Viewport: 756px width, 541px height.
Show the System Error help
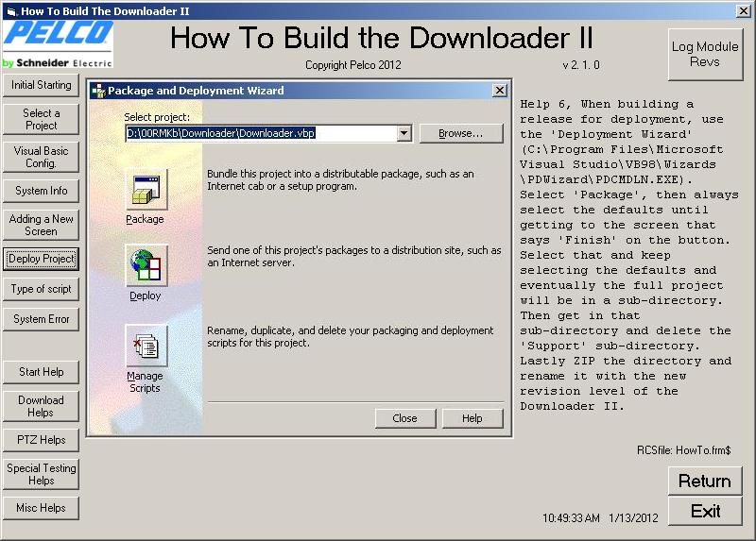pyautogui.click(x=41, y=319)
